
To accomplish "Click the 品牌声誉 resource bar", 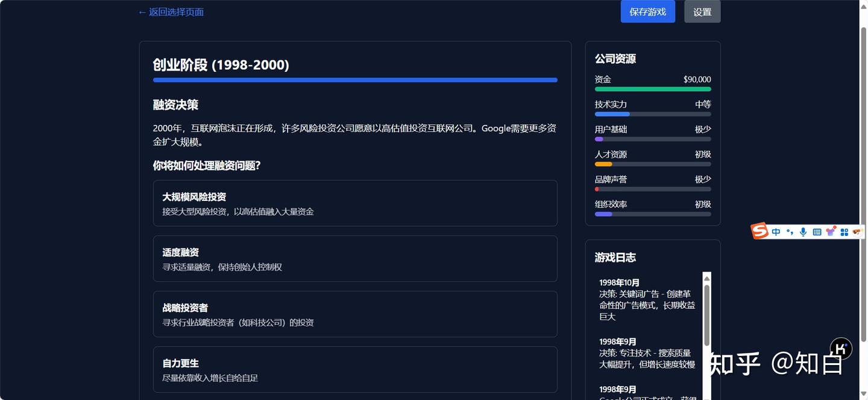I will click(653, 189).
